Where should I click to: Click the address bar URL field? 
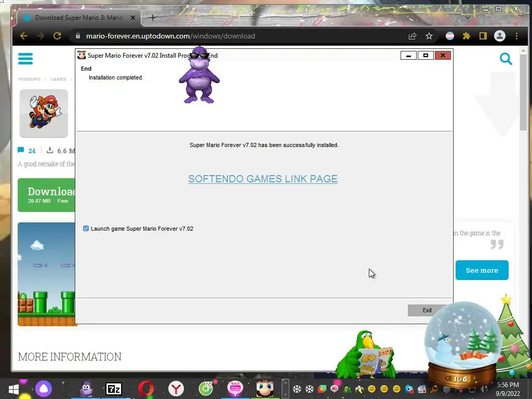[x=237, y=36]
